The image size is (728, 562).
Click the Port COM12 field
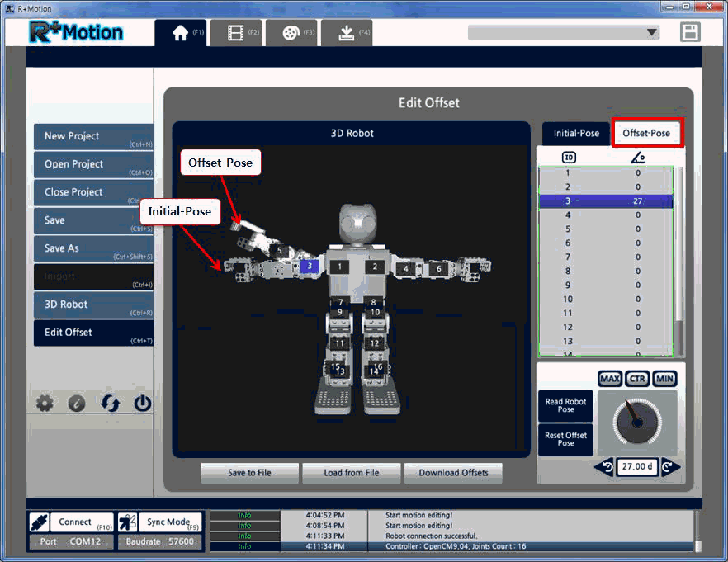71,542
